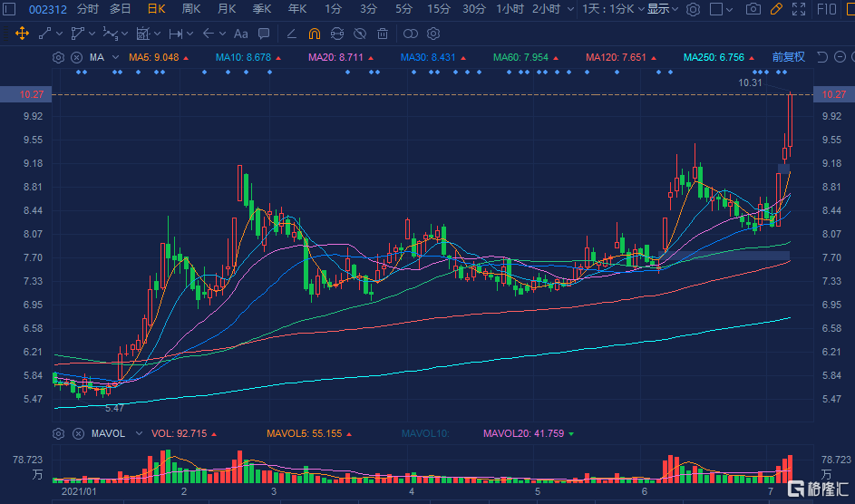Click the 前复权 adjustment button
Viewport: 855px width, 504px height.
click(789, 57)
